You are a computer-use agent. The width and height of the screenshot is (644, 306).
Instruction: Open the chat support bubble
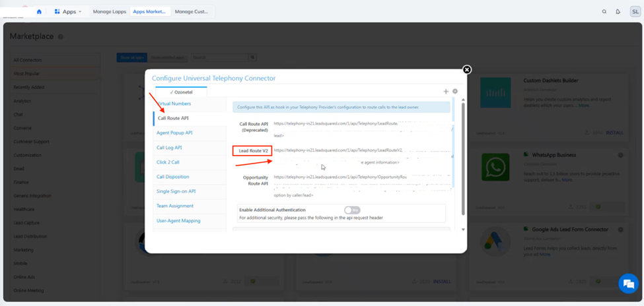pyautogui.click(x=628, y=284)
